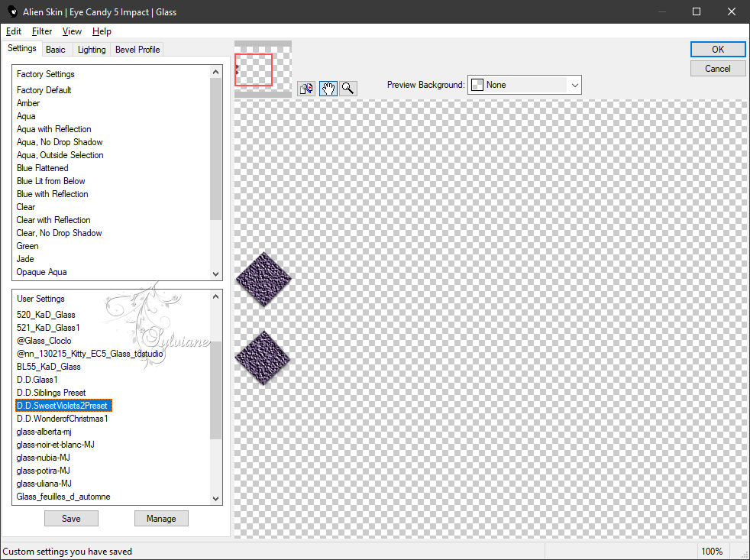This screenshot has height=560, width=750.
Task: Close the Eye Candy Glass dialog
Action: [x=732, y=11]
